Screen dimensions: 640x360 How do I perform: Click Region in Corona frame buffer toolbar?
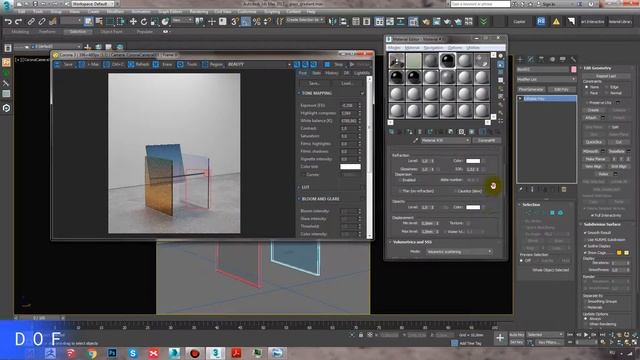pos(213,64)
